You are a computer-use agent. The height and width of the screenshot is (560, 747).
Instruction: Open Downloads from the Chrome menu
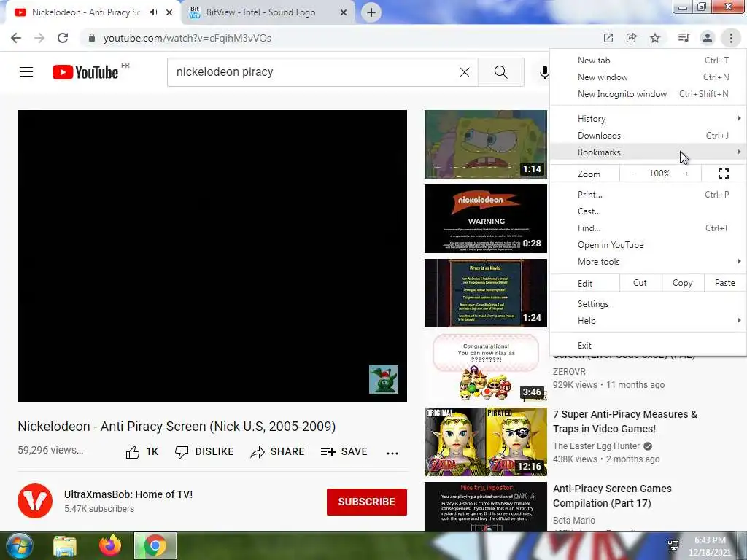(649, 135)
